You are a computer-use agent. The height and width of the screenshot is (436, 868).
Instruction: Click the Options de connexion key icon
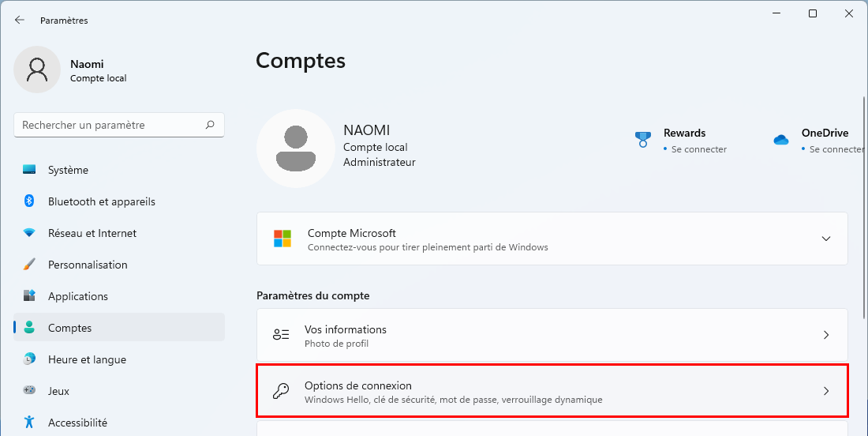(281, 391)
